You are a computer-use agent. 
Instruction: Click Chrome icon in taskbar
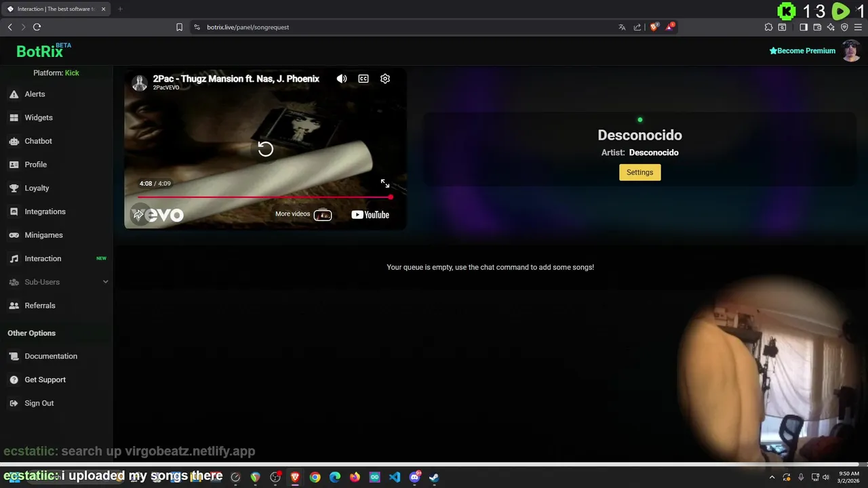pyautogui.click(x=315, y=477)
